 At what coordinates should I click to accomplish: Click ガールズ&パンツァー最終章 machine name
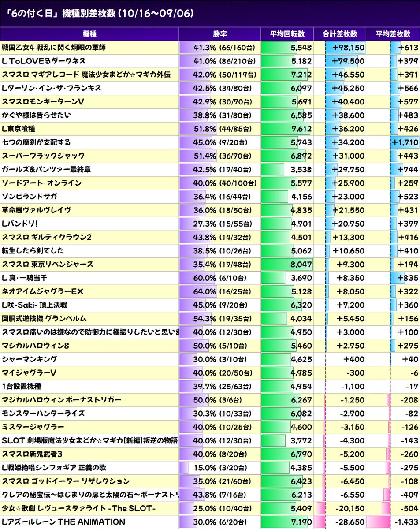click(x=46, y=169)
